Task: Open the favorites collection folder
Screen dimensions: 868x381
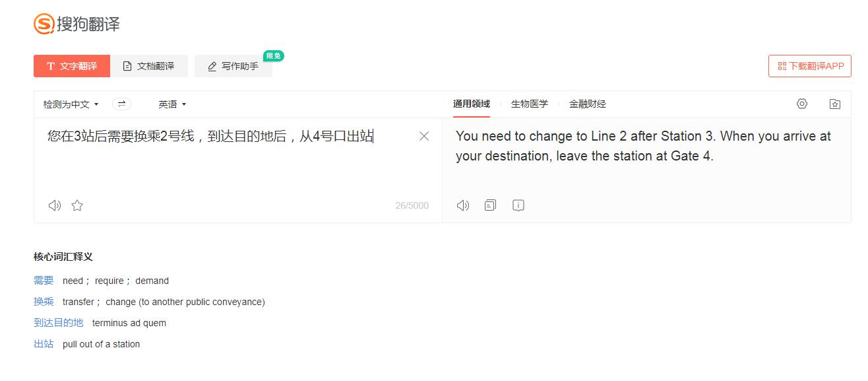Action: point(834,104)
